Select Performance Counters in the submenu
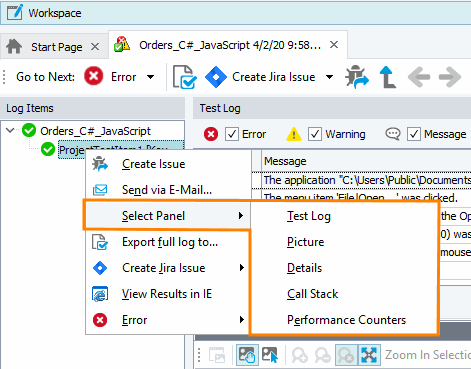Viewport: 471px width, 369px height. pyautogui.click(x=343, y=320)
